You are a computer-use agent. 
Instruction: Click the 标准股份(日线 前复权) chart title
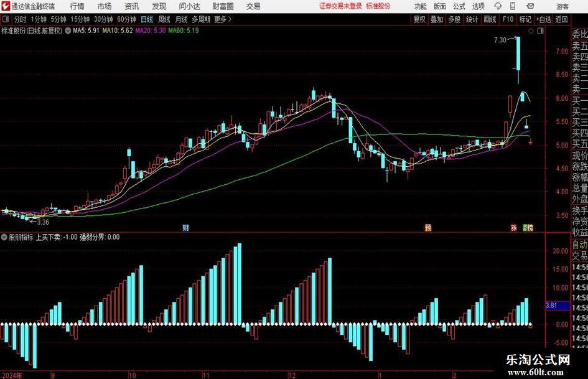[x=32, y=30]
